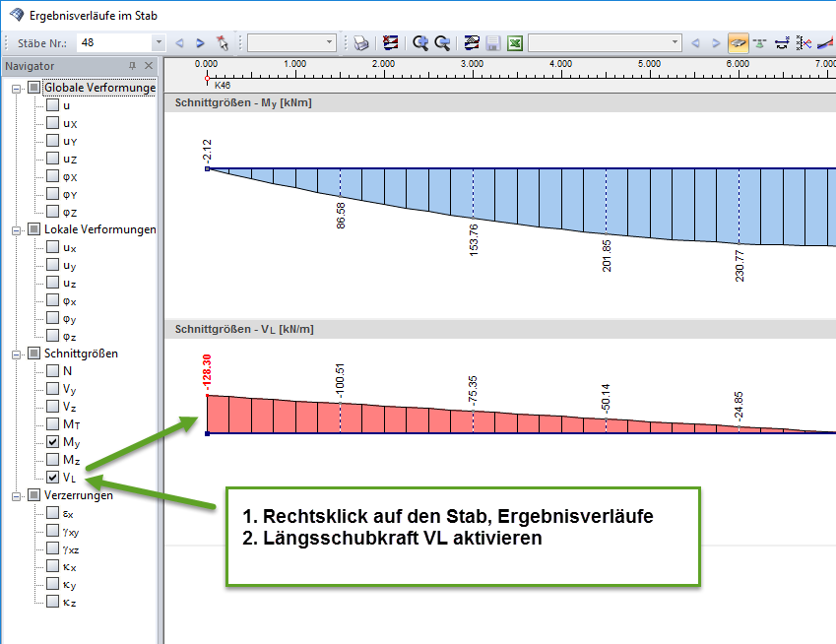Click the print icon
The image size is (836, 644).
(x=361, y=43)
